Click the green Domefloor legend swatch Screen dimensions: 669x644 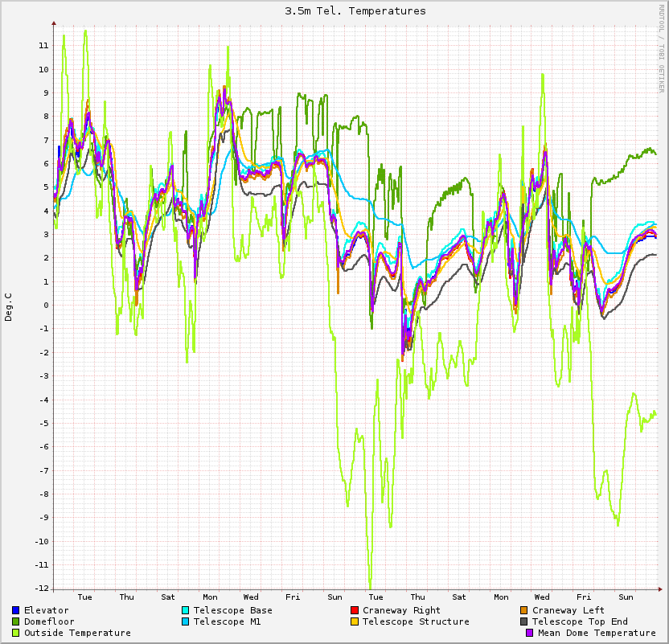point(16,622)
